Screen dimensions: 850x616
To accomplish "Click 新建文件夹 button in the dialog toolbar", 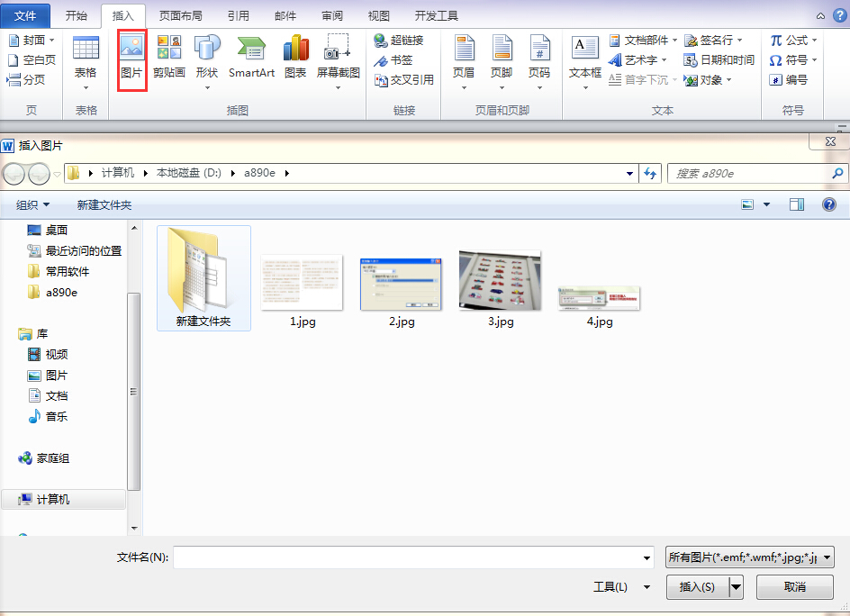I will click(x=104, y=205).
